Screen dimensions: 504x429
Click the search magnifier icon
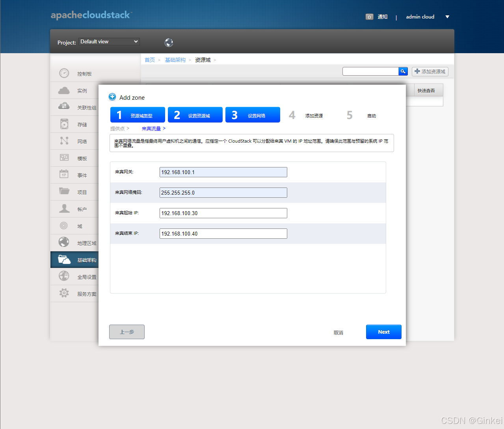pos(403,71)
